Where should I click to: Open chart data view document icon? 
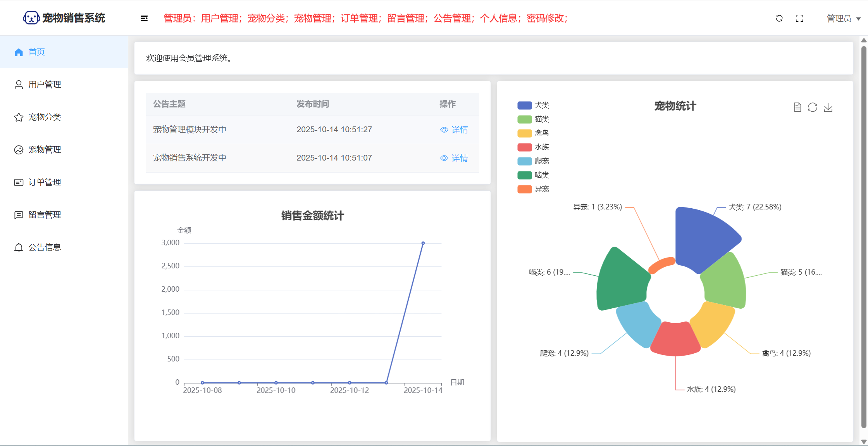[x=797, y=107]
